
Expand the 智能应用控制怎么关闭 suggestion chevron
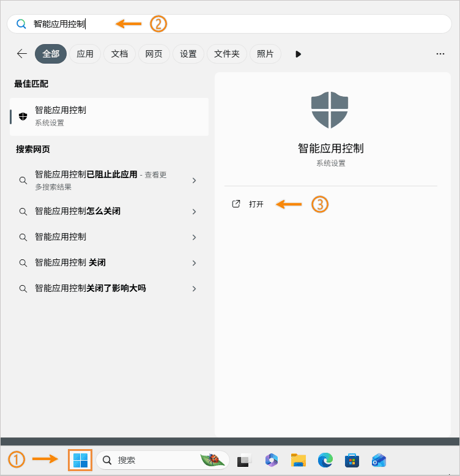click(194, 212)
